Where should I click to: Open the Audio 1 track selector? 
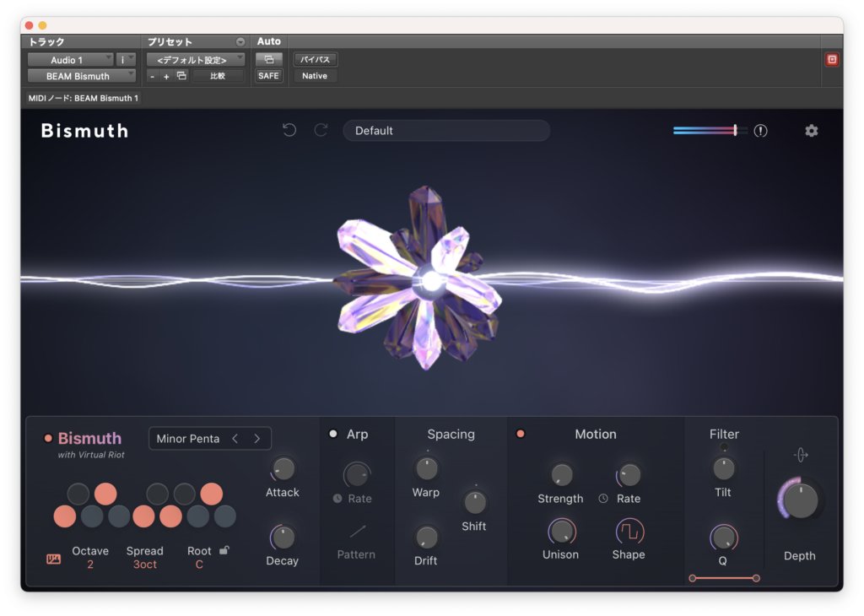(x=71, y=60)
